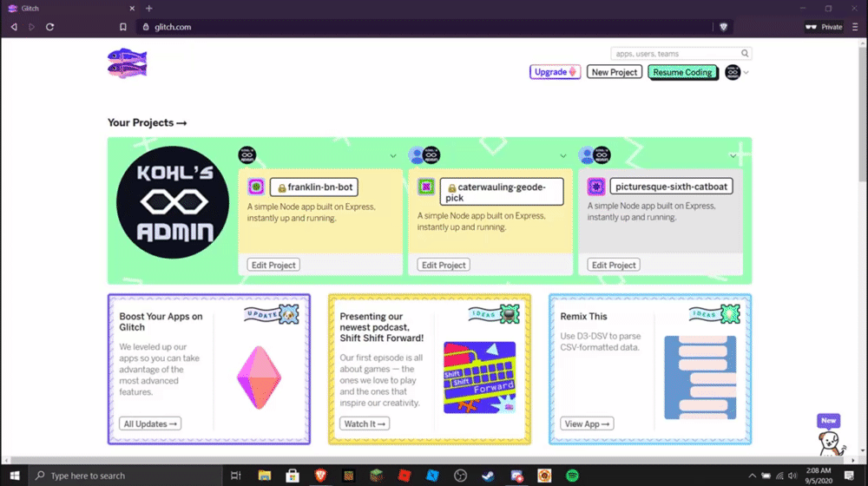Click the Brave browser taskbar icon

pyautogui.click(x=320, y=476)
